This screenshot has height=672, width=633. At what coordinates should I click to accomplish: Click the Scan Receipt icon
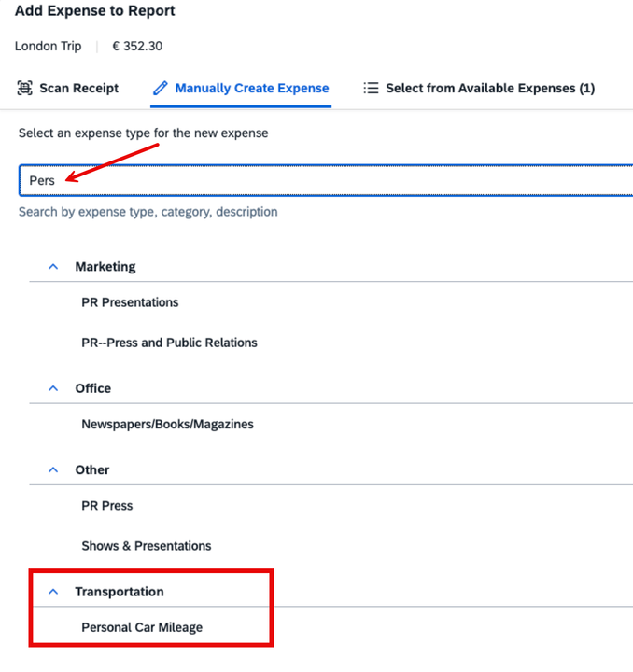(x=24, y=88)
